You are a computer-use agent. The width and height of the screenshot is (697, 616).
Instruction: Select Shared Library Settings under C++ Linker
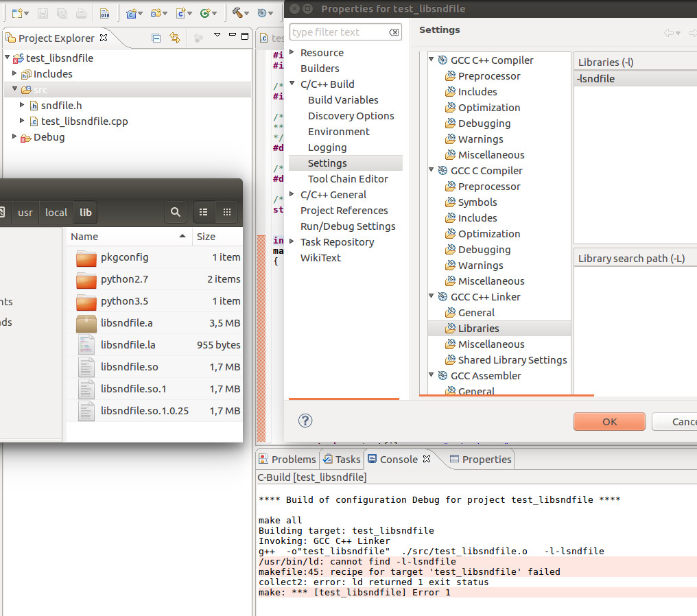pyautogui.click(x=512, y=360)
